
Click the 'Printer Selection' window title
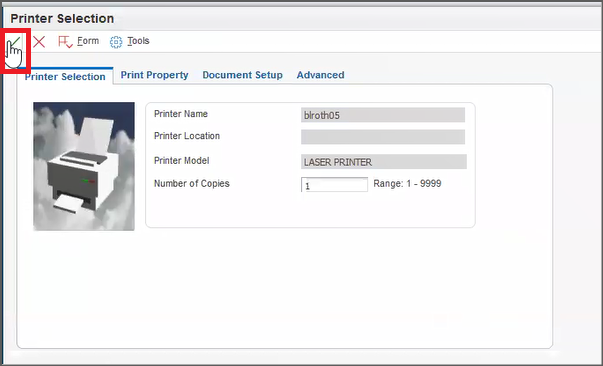(x=62, y=18)
